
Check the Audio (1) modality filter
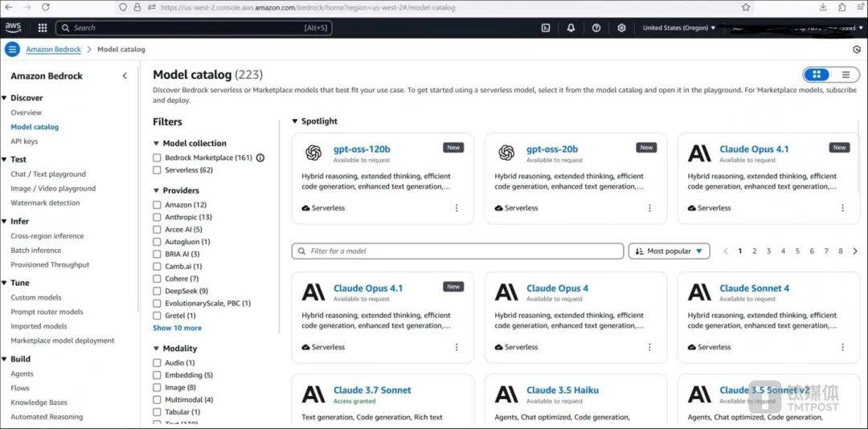[x=157, y=362]
